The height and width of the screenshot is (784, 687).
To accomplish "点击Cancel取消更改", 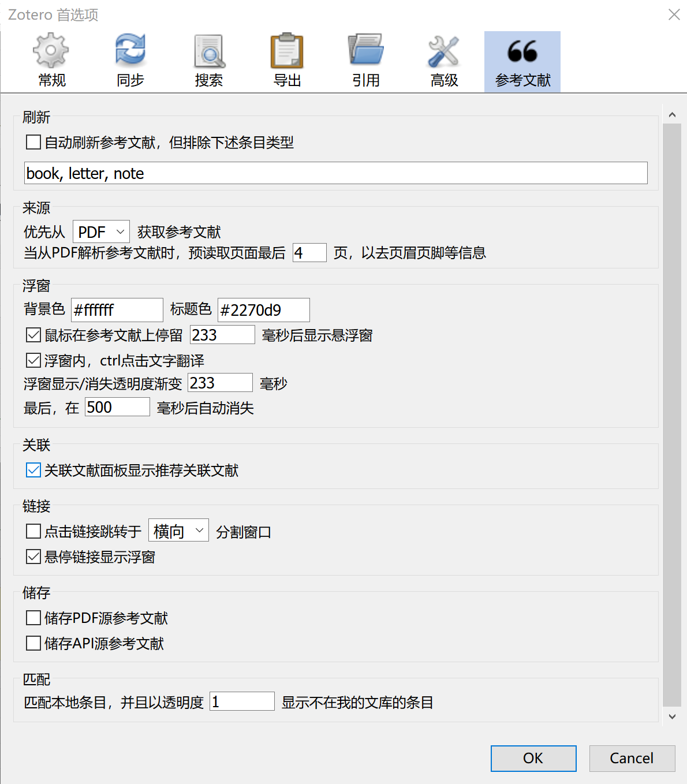I will [632, 758].
